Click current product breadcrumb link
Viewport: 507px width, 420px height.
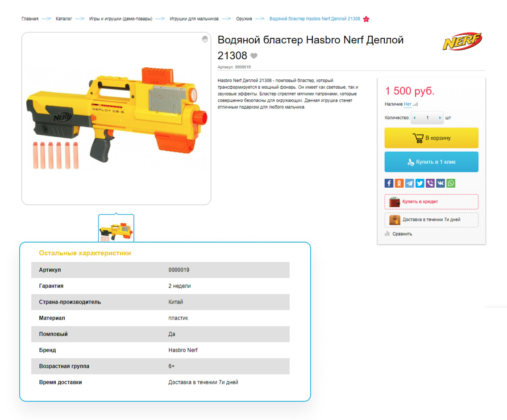pos(315,19)
